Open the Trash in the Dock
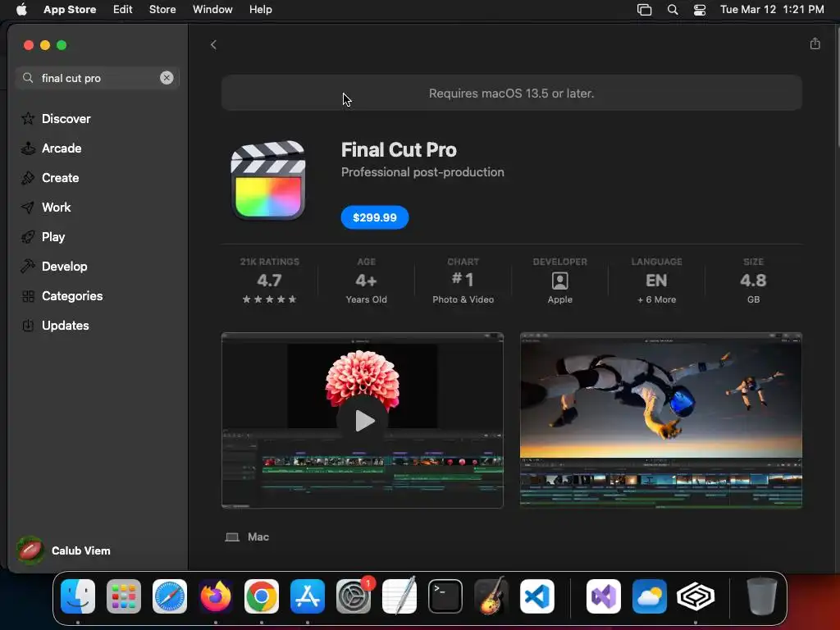The image size is (840, 630). 762,596
